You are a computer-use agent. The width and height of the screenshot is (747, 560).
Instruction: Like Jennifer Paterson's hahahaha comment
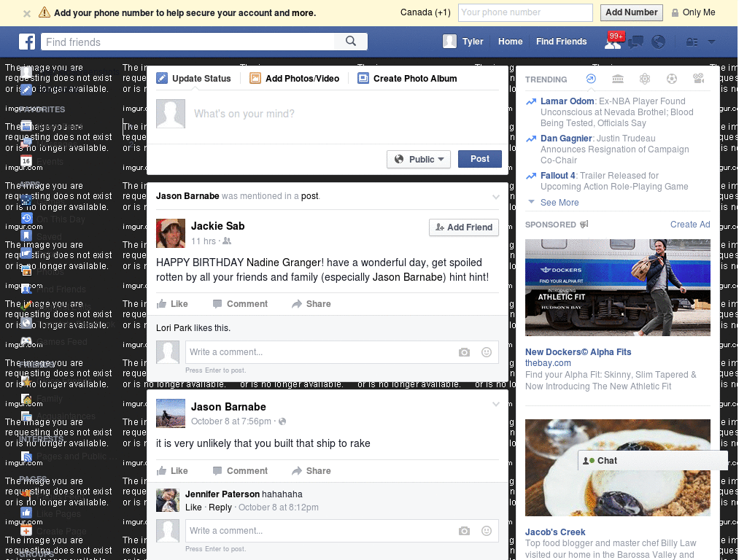click(193, 507)
